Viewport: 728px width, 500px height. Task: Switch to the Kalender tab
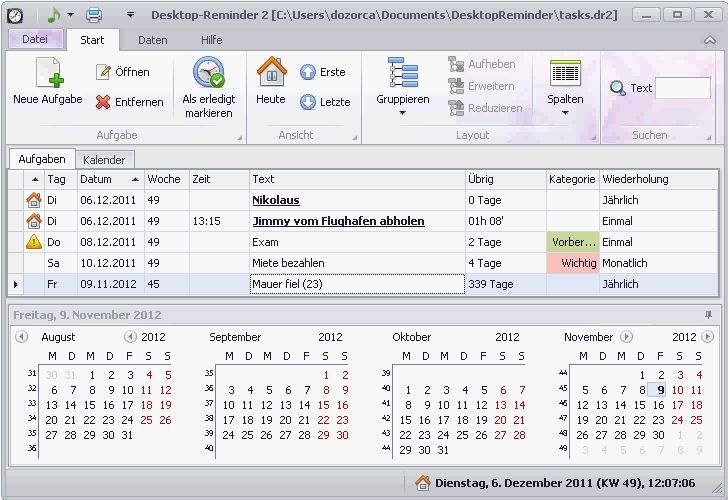click(x=104, y=160)
